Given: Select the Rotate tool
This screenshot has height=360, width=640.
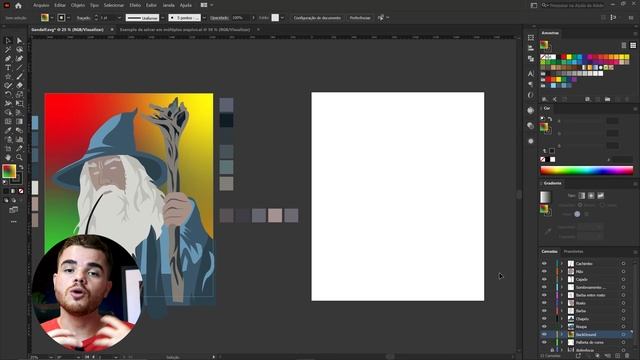Looking at the screenshot, I should click(x=8, y=94).
